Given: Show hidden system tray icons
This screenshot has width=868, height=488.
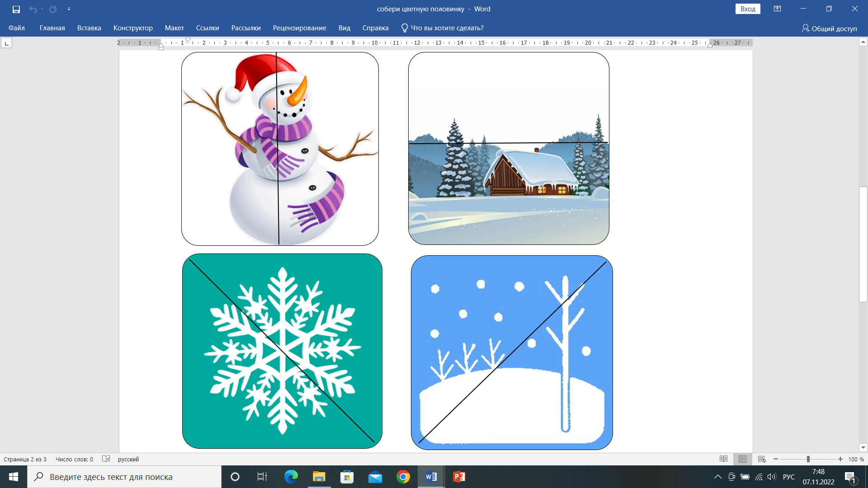Looking at the screenshot, I should pos(717,477).
